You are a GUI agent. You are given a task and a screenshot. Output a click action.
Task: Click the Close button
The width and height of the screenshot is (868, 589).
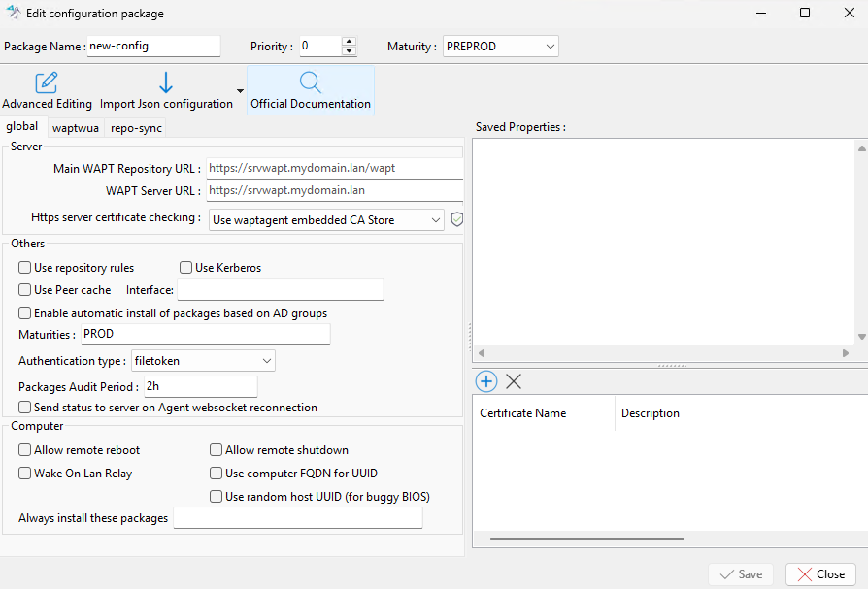[820, 573]
